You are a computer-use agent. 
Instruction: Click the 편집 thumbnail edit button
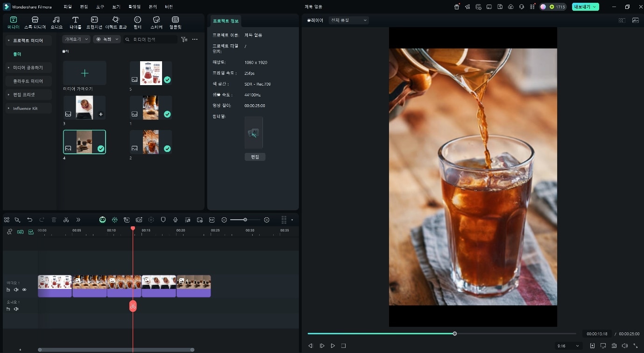point(255,157)
